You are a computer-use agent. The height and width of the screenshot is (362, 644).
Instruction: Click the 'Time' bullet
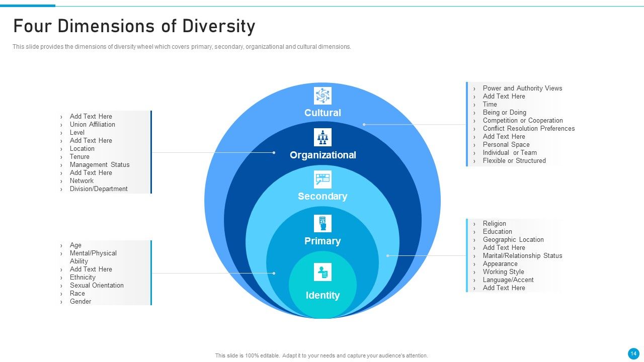[490, 105]
